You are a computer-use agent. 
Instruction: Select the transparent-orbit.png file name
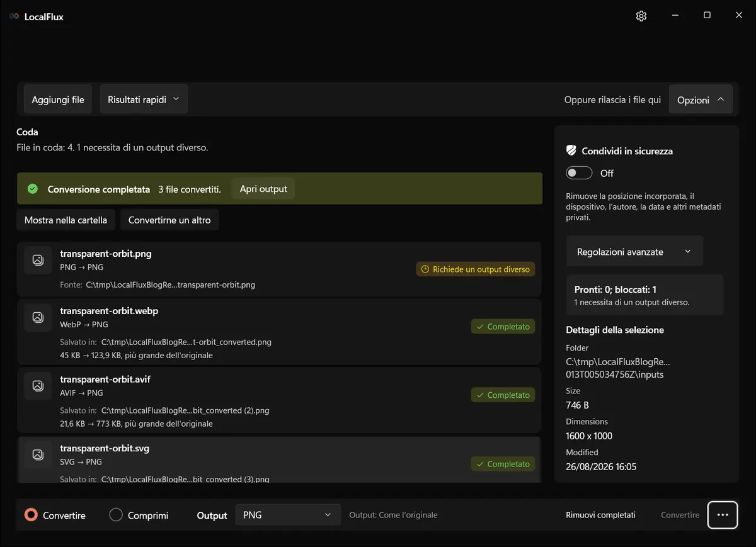coord(106,254)
